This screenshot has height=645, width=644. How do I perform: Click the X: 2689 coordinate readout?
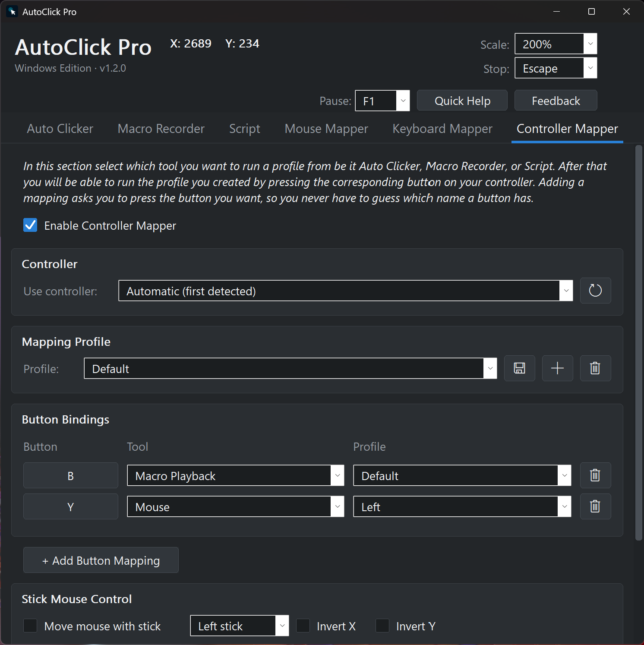point(191,44)
